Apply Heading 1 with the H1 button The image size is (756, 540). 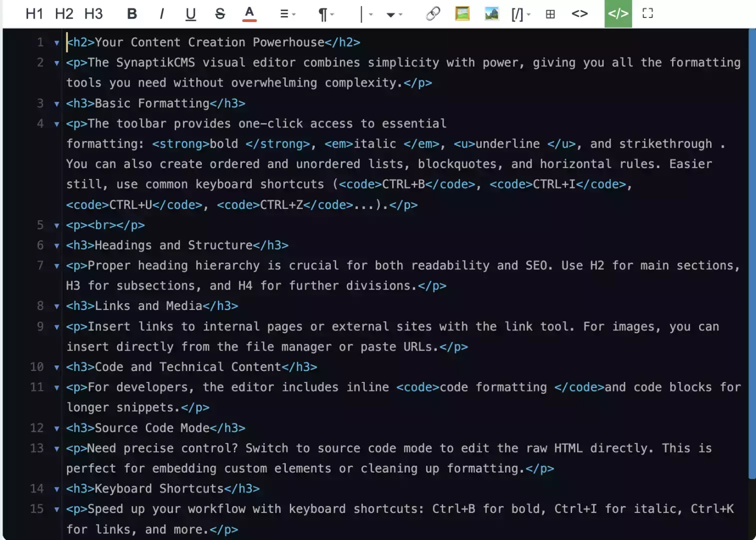point(34,13)
